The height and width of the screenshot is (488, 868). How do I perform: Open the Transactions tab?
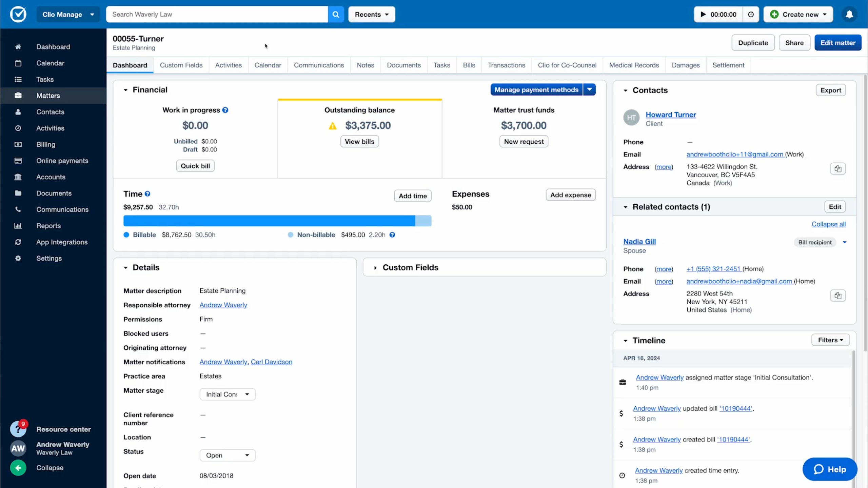tap(506, 65)
